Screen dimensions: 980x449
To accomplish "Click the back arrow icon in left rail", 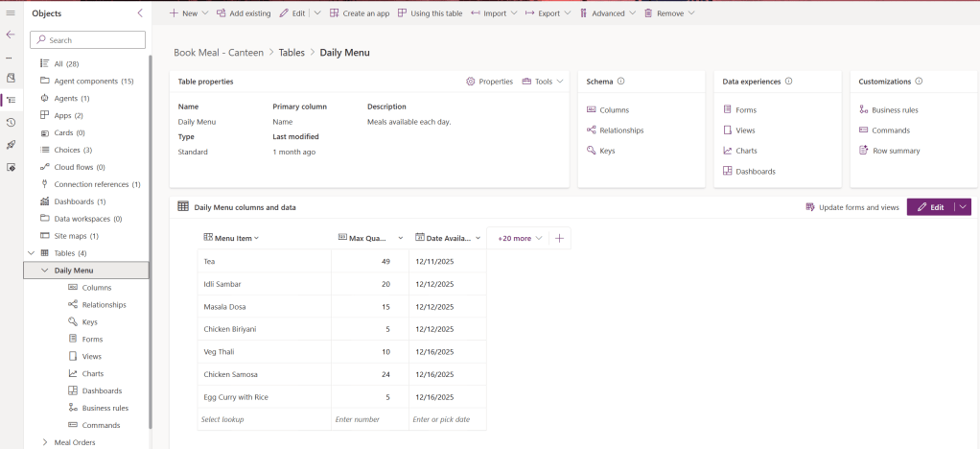I will click(x=11, y=35).
